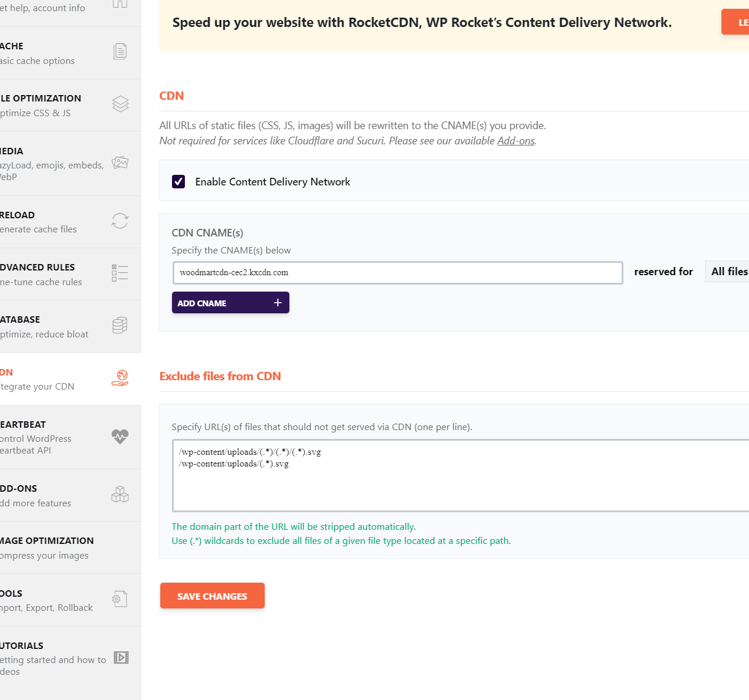Click the Add CNAME button
Image resolution: width=749 pixels, height=700 pixels.
[x=230, y=303]
